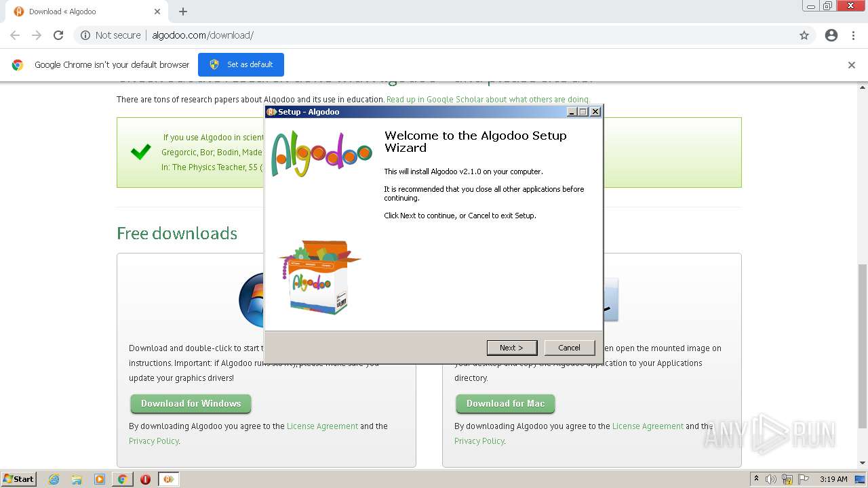Open License Agreement link under Mac download
The width and height of the screenshot is (868, 488).
point(648,426)
